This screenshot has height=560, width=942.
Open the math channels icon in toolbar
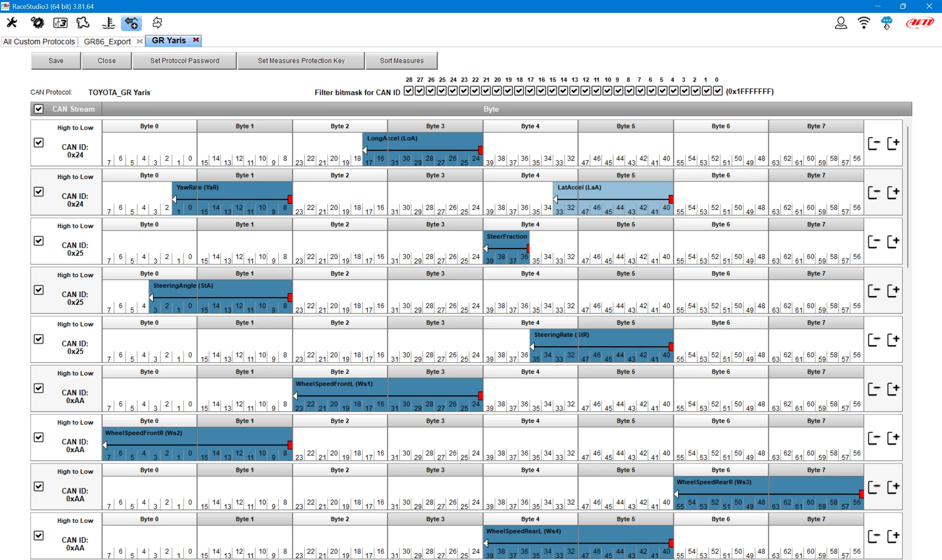(60, 23)
